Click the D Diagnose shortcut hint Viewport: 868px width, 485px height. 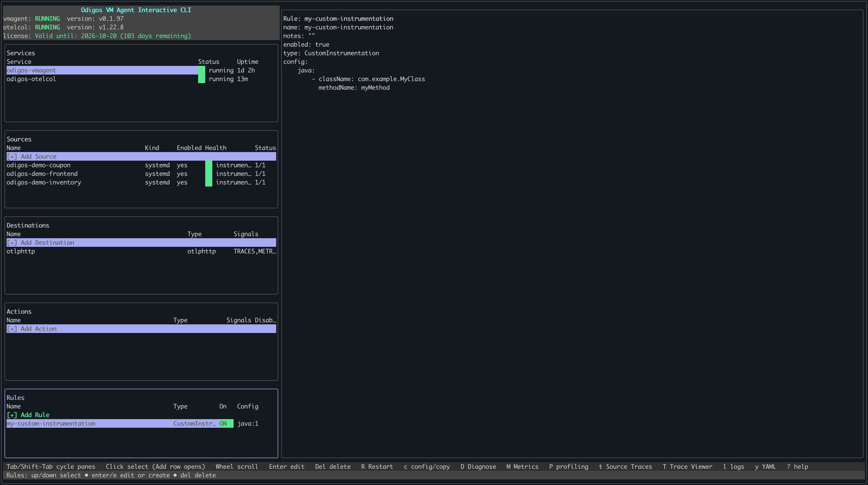478,467
